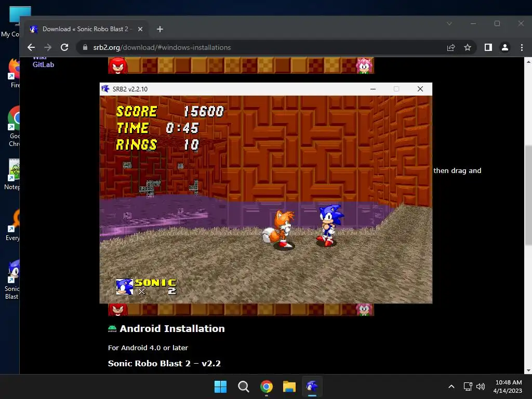Click Sonic character in the game

[x=329, y=225]
